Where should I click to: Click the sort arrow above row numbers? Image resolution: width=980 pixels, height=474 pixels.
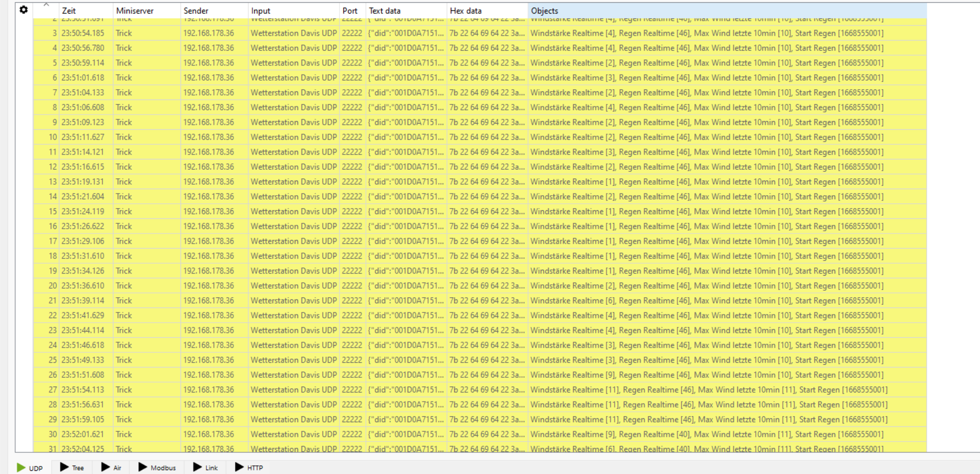click(x=46, y=5)
